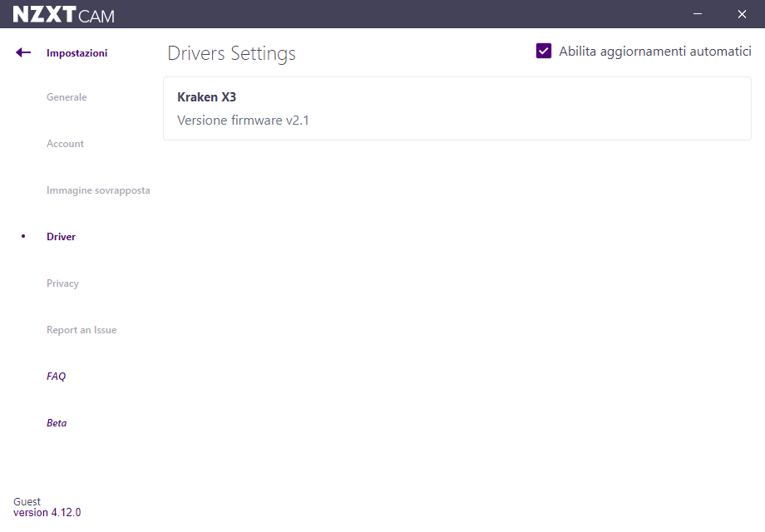Click the Guest user label

[27, 502]
